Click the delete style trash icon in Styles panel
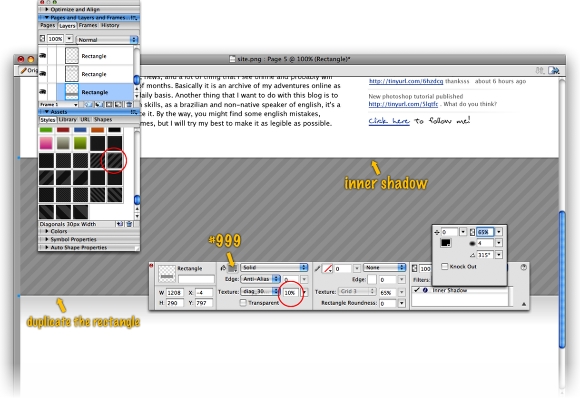The image size is (580, 398). (129, 224)
